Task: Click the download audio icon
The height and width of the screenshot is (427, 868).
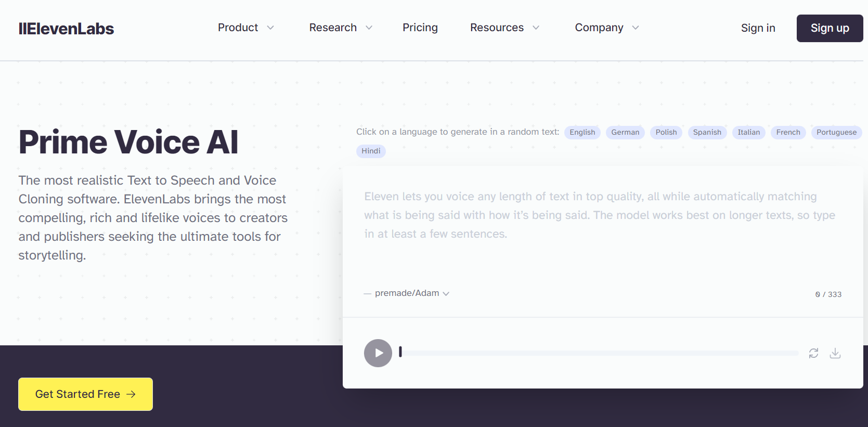Action: pyautogui.click(x=835, y=353)
